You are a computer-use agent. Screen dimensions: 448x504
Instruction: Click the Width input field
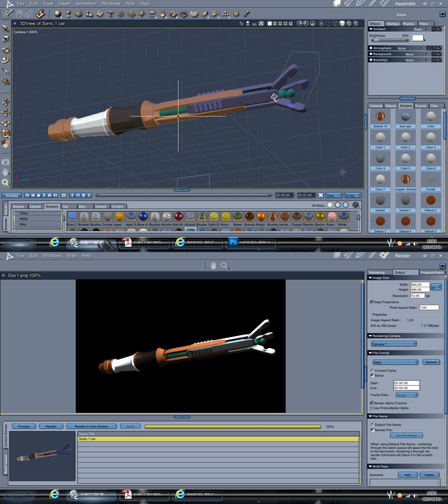(420, 284)
